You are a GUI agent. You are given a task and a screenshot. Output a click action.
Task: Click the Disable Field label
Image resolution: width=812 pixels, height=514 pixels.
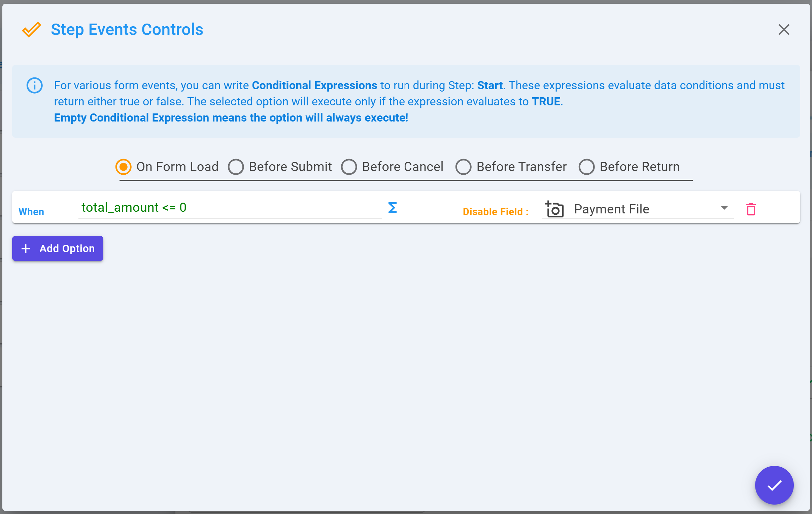point(495,211)
